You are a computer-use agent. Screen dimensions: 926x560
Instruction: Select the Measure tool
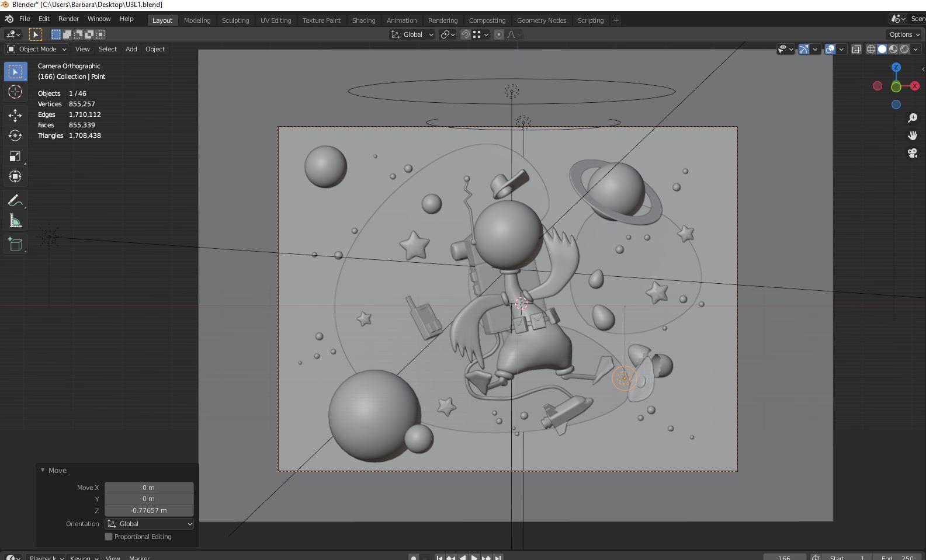[x=15, y=221]
